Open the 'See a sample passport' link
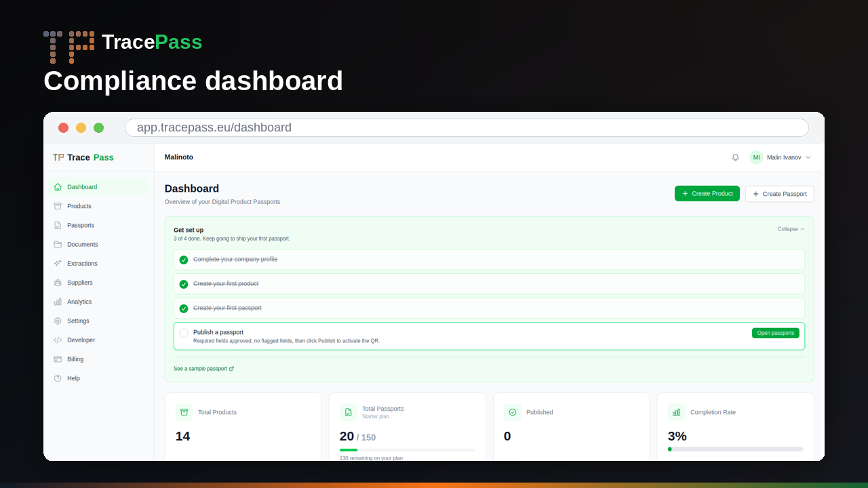The image size is (868, 488). coord(203,369)
